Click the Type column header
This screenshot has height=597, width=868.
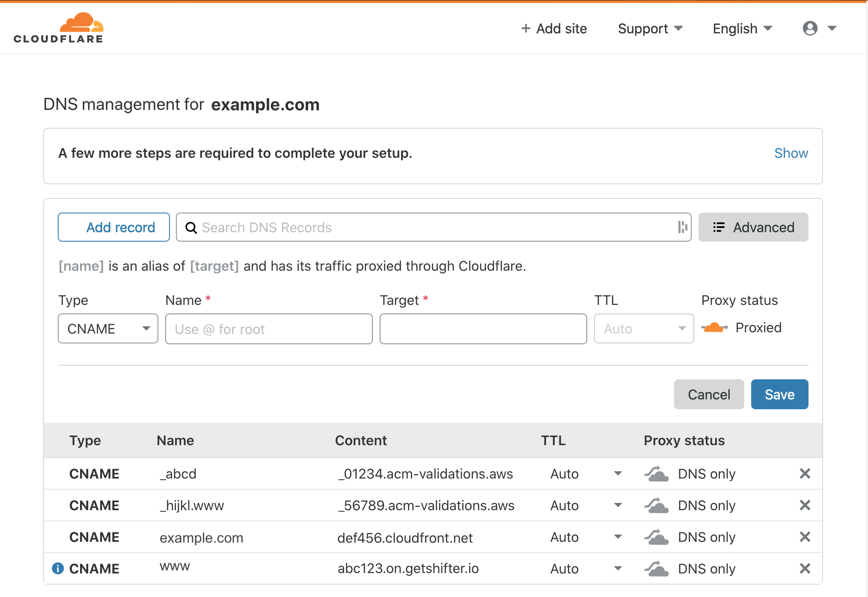click(85, 440)
